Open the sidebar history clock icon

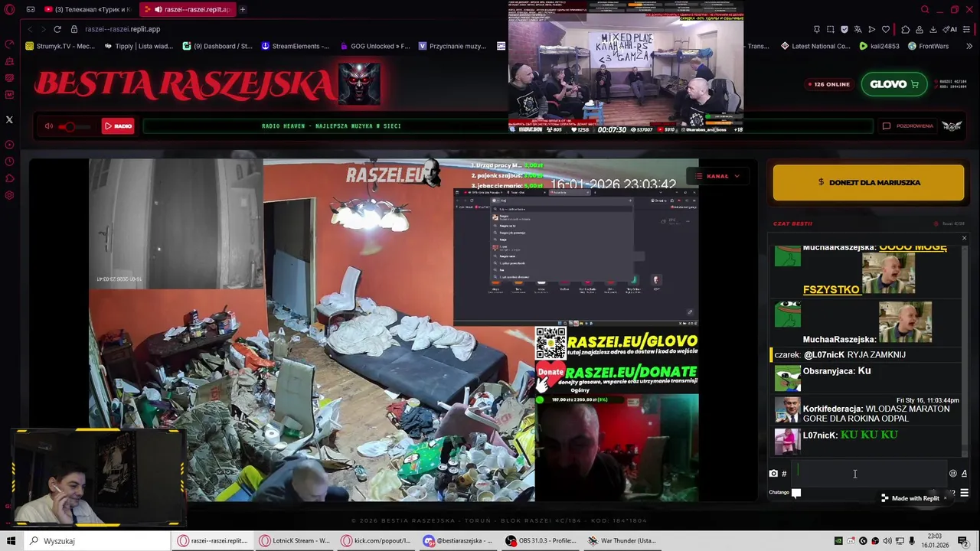(x=9, y=161)
